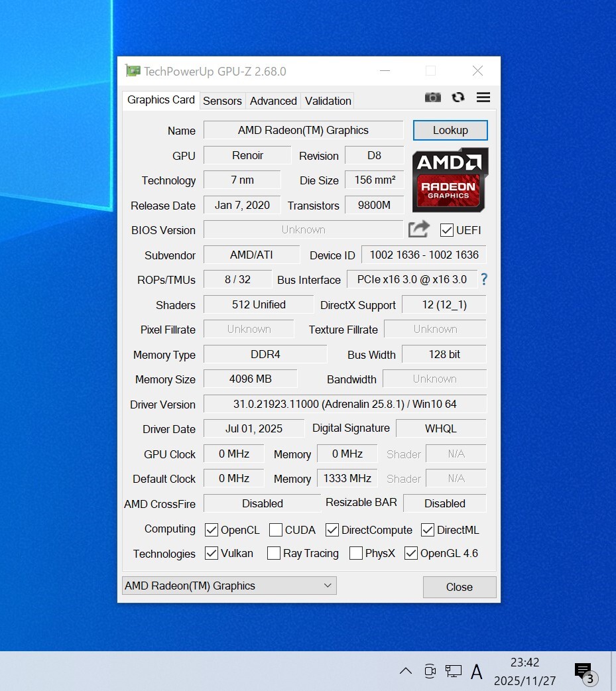
Task: Toggle the Vulkan checkbox
Action: pos(212,553)
